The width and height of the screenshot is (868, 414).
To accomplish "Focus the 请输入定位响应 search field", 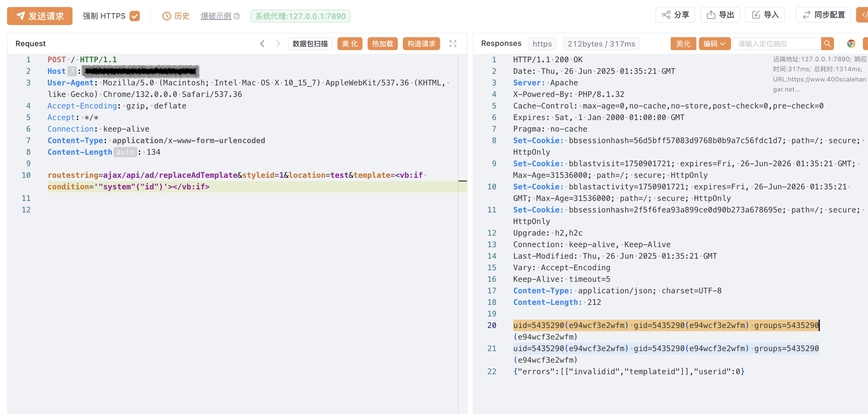I will (x=777, y=44).
